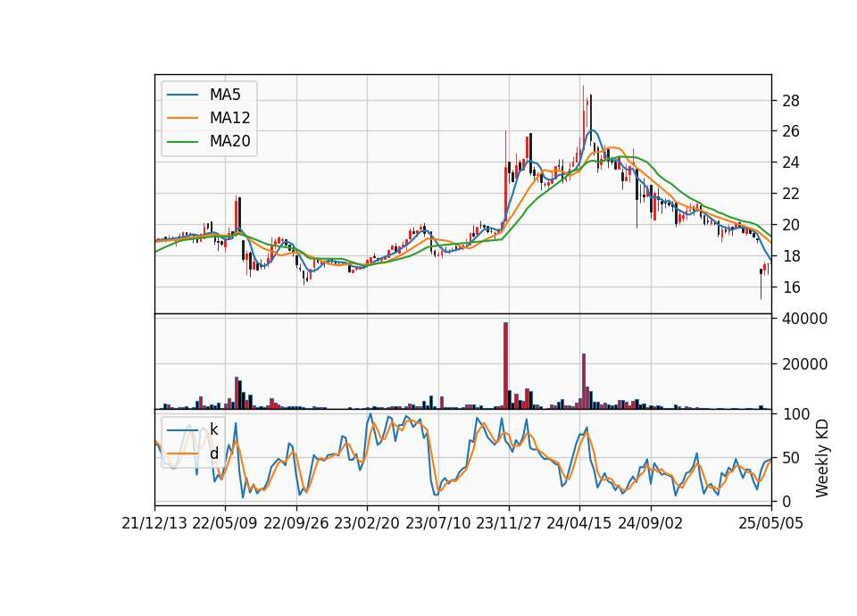Click the price axis value 22
The width and height of the screenshot is (857, 616).
click(791, 194)
